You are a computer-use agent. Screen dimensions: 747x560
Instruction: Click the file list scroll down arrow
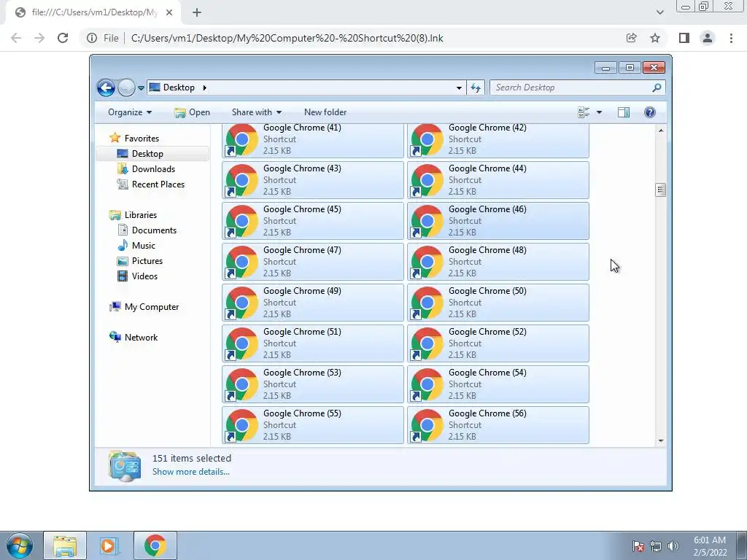pyautogui.click(x=661, y=441)
